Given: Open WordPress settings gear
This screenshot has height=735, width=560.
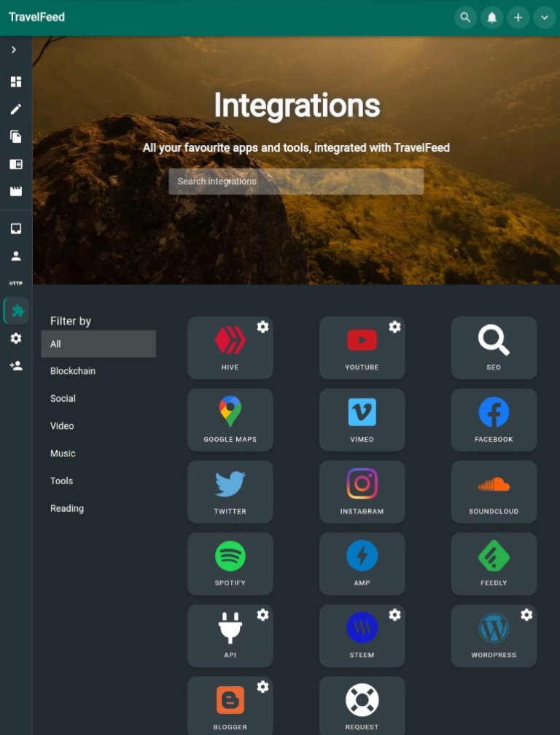Looking at the screenshot, I should (x=526, y=615).
